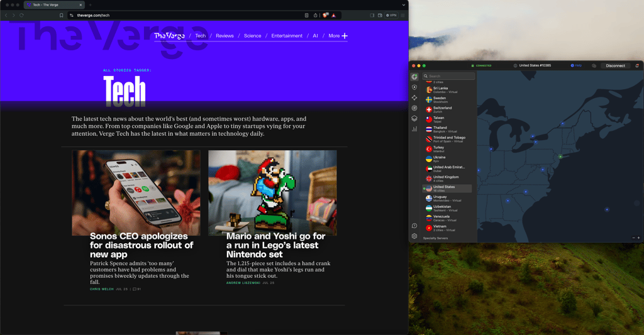
Task: Select United Kingdom in the country list
Action: 447,178
